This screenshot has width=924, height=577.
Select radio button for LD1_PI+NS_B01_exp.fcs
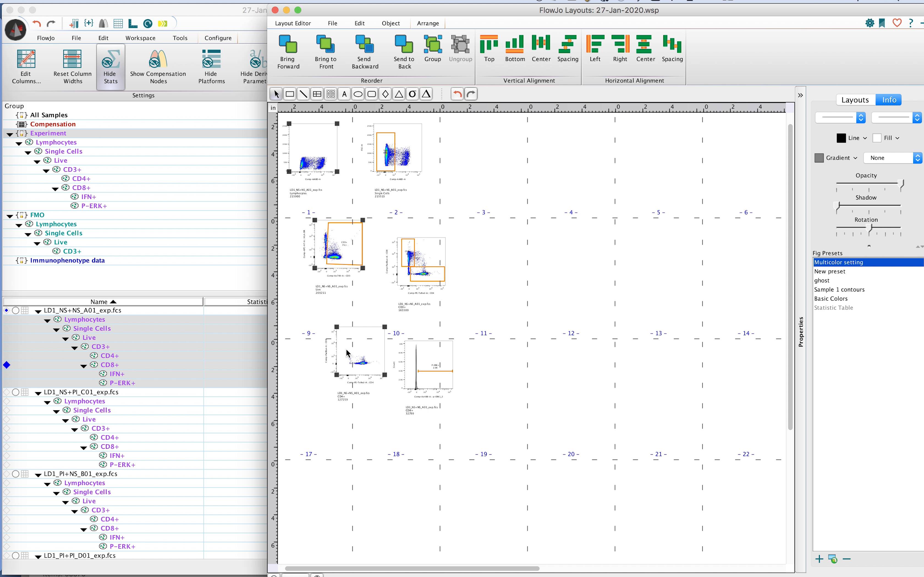[x=16, y=474]
